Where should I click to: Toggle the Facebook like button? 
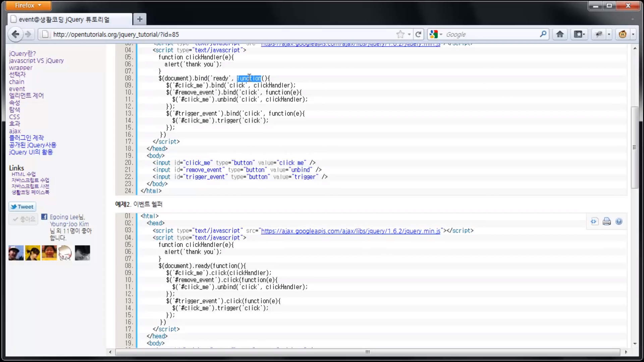click(x=23, y=219)
